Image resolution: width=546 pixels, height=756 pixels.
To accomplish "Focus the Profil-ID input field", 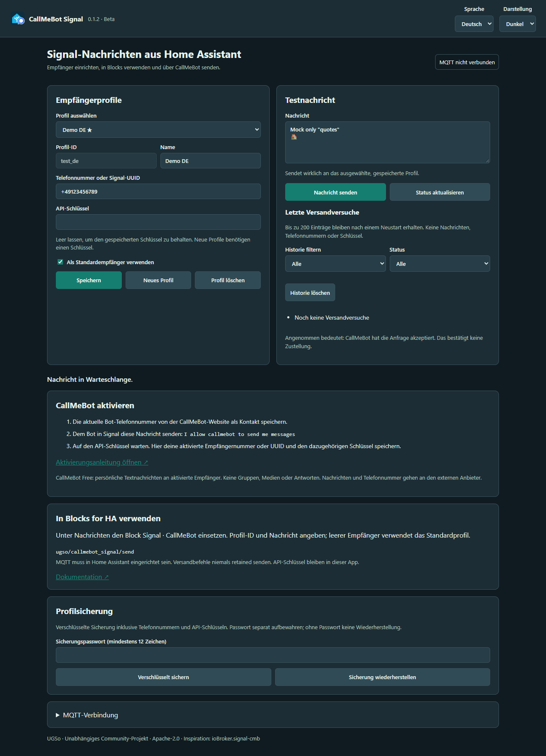I will [106, 161].
